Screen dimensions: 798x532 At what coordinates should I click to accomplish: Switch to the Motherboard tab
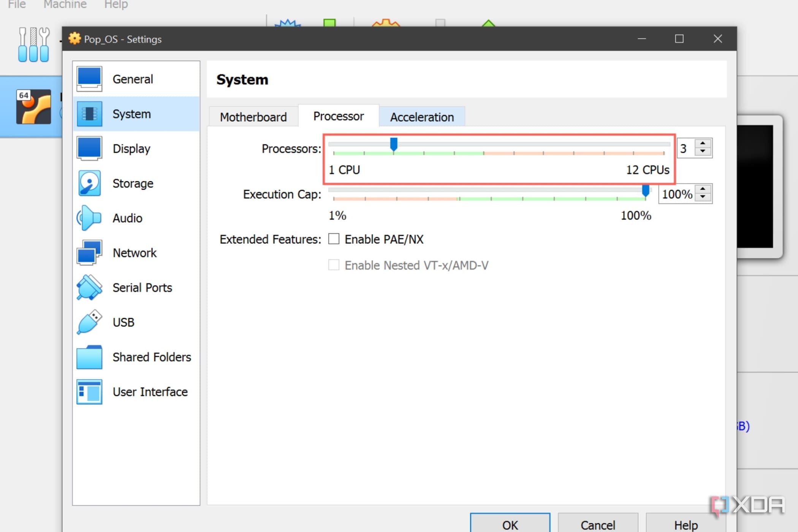253,117
